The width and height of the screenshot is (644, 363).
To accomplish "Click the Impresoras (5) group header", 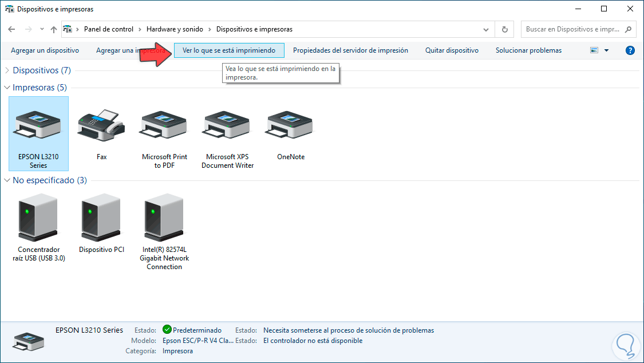I will point(39,88).
